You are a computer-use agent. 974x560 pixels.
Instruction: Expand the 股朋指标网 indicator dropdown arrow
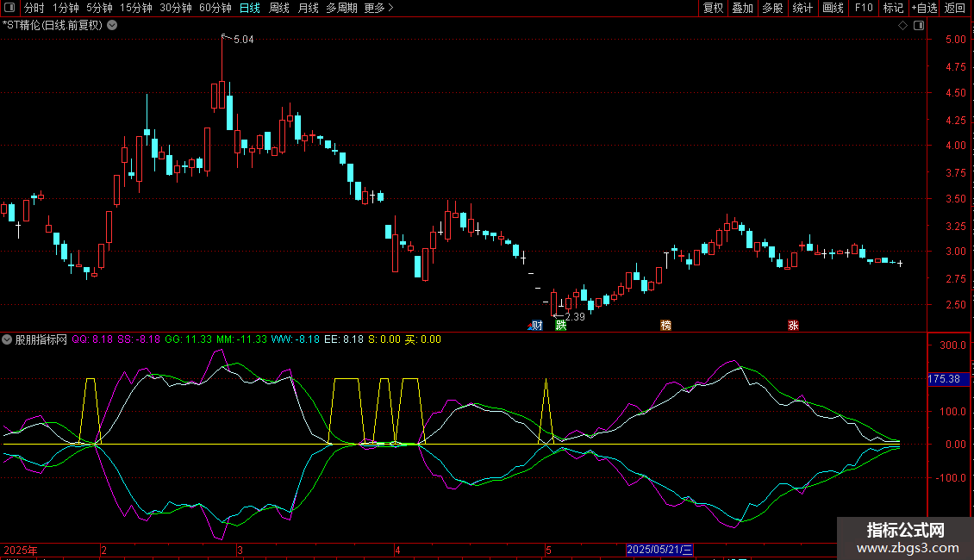[8, 339]
